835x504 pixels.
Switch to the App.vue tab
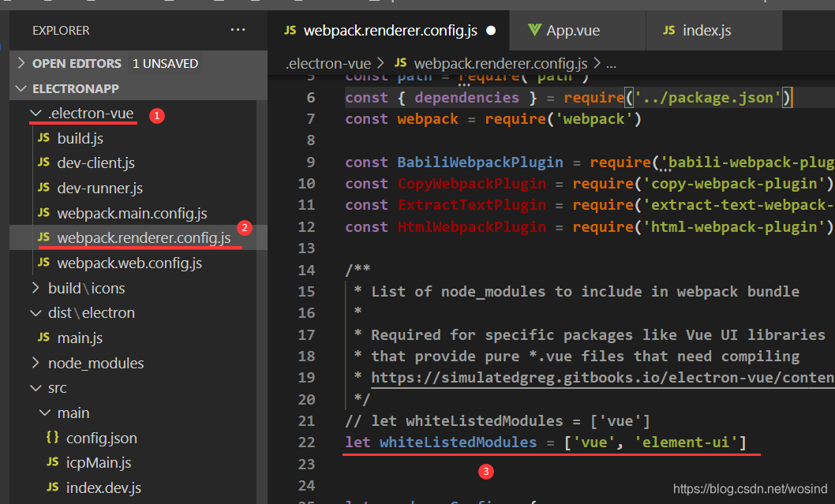(577, 30)
